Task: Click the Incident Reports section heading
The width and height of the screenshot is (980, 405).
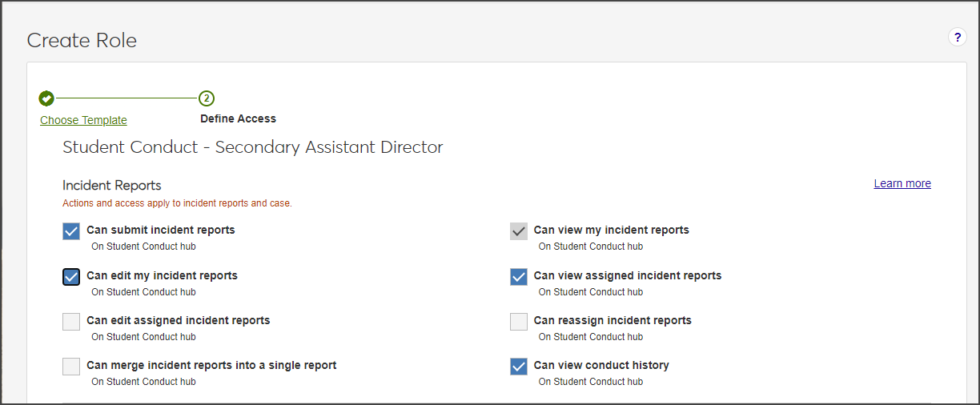Action: [x=111, y=185]
